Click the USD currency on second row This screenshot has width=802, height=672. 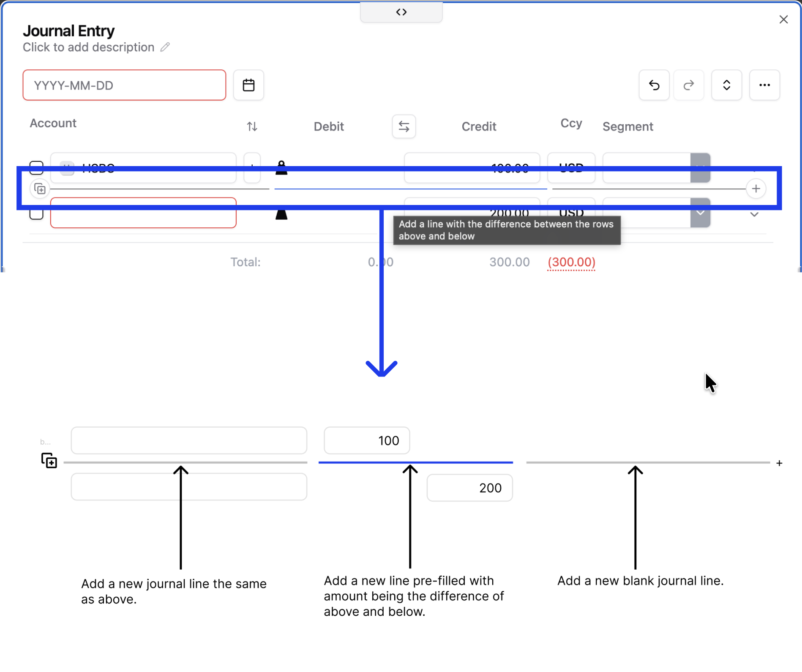571,213
